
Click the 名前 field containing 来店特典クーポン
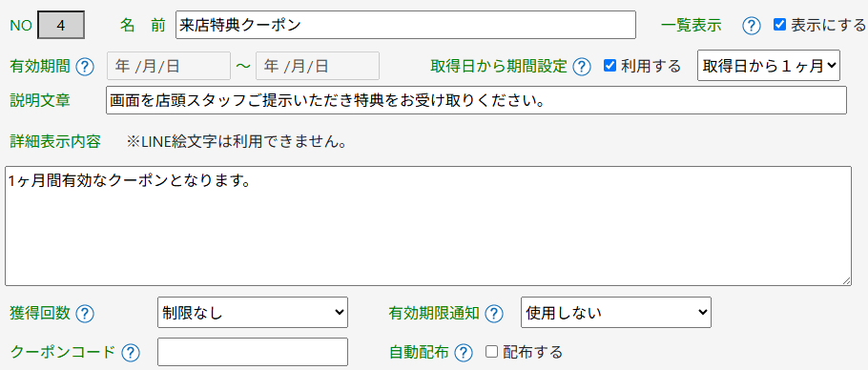pos(405,25)
